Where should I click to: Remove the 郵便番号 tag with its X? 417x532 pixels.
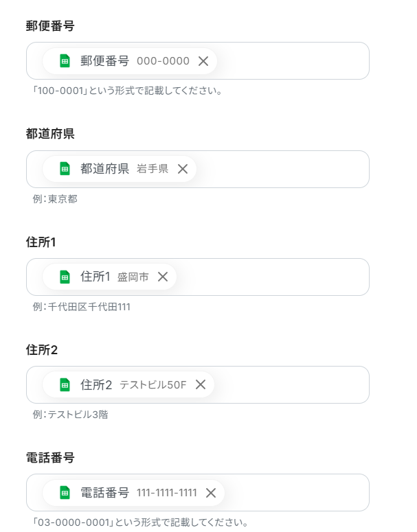pos(203,61)
